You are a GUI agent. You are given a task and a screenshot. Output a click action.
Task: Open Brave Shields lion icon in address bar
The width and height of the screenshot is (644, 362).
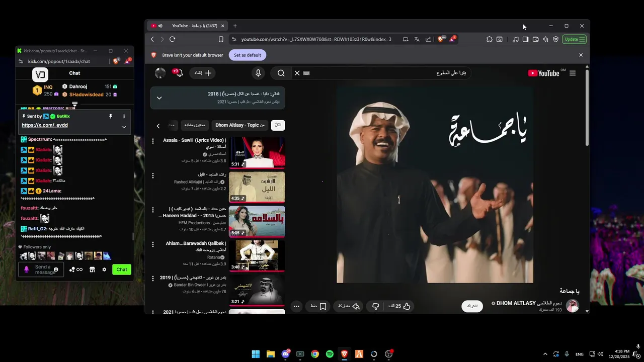[441, 39]
